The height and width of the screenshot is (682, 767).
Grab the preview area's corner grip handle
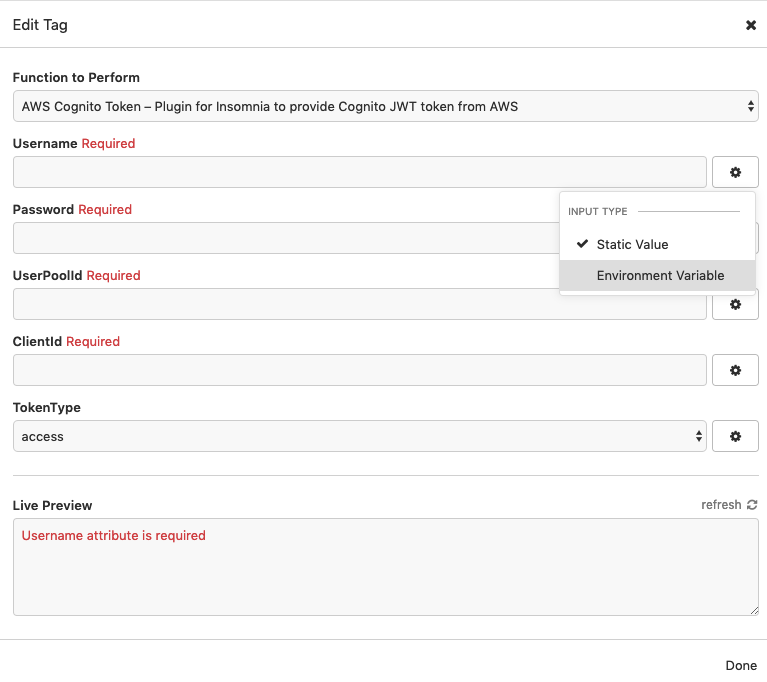pyautogui.click(x=754, y=611)
